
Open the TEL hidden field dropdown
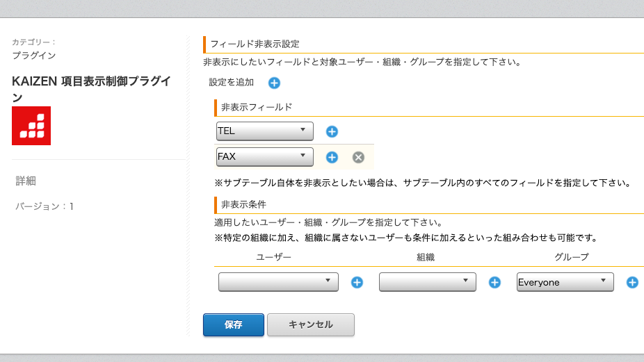coord(264,131)
